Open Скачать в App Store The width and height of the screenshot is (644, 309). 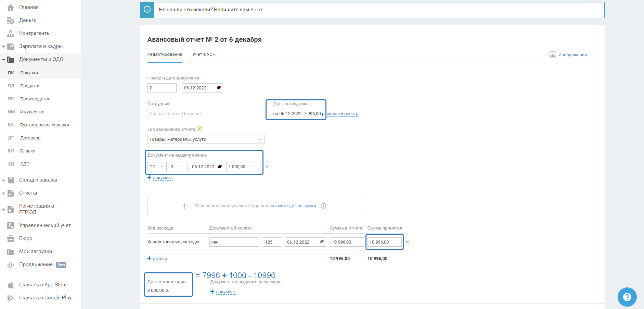(43, 285)
